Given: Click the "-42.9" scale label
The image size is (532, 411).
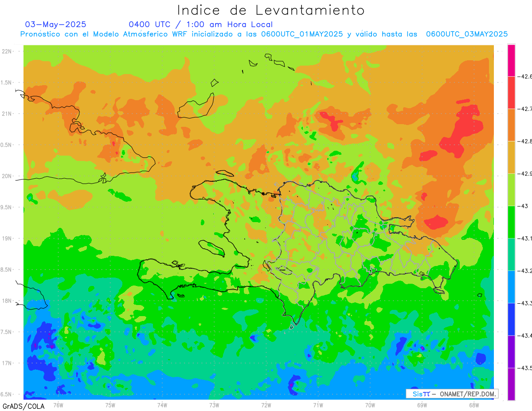Looking at the screenshot, I should pyautogui.click(x=525, y=174).
